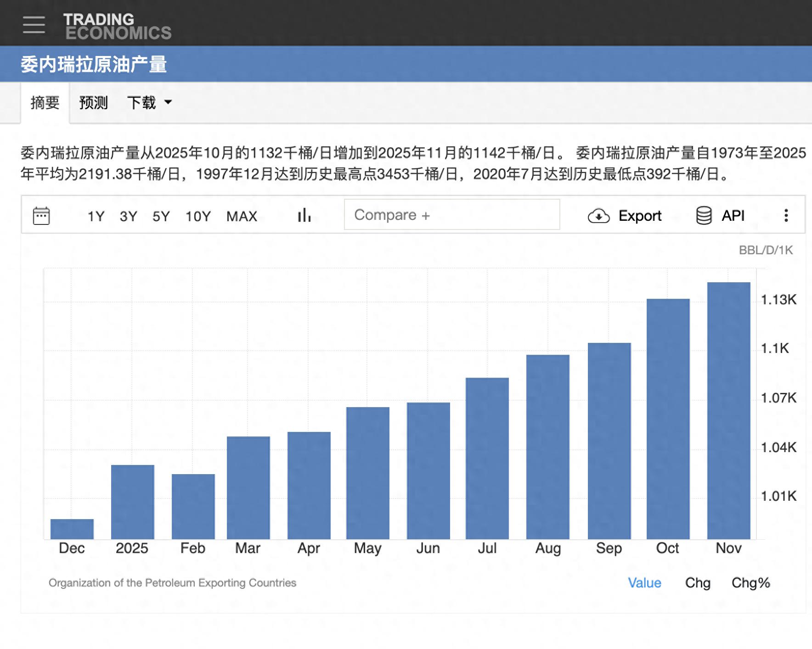Screen dimensions: 812x649
Task: Select the 1Y time range
Action: click(96, 216)
